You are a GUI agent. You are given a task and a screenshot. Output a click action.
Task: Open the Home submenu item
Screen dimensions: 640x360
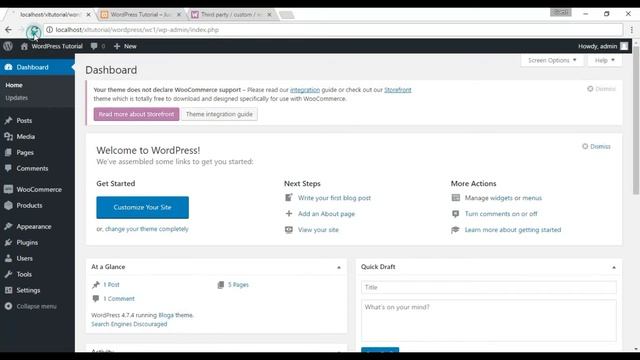click(x=14, y=85)
